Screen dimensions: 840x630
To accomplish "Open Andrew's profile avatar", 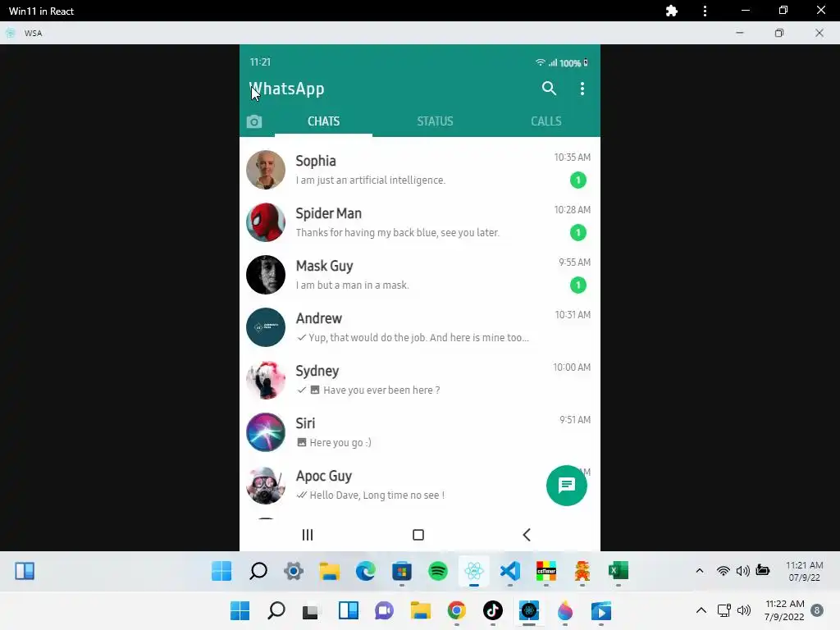I will (266, 327).
